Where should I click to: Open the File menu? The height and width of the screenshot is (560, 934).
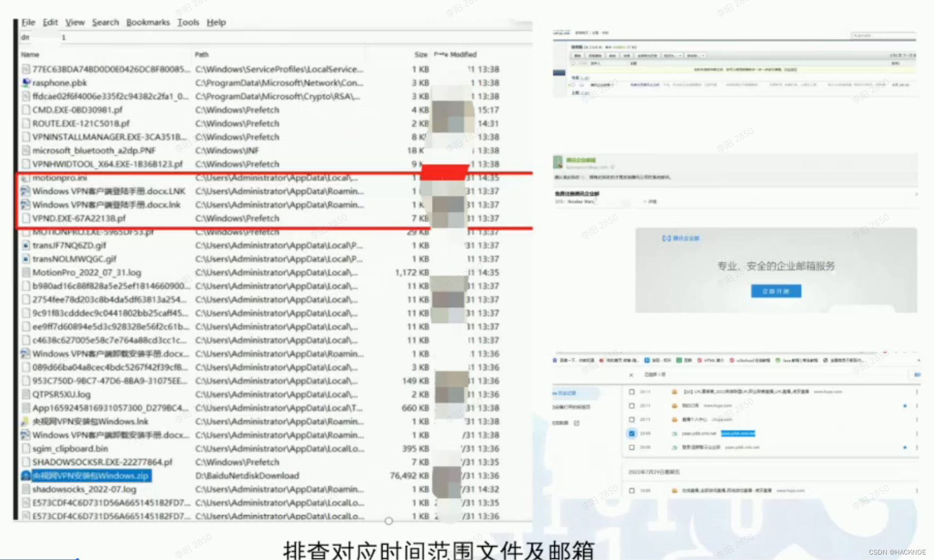pyautogui.click(x=28, y=22)
